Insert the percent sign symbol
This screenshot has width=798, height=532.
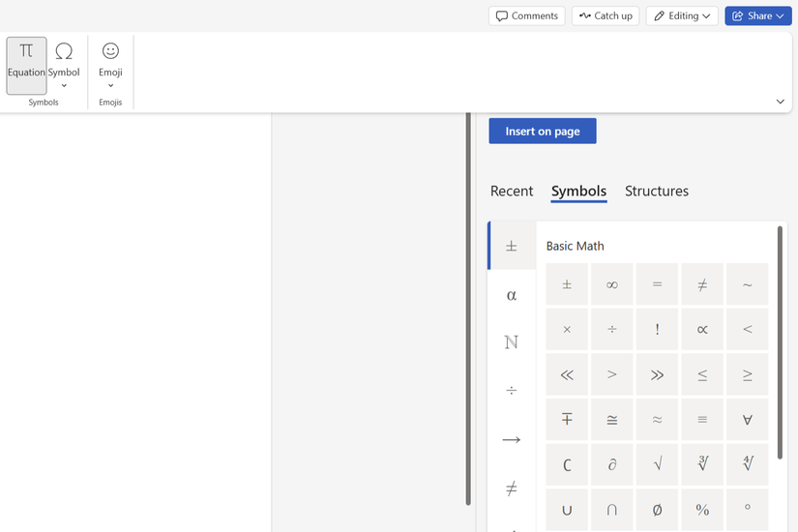[702, 509]
